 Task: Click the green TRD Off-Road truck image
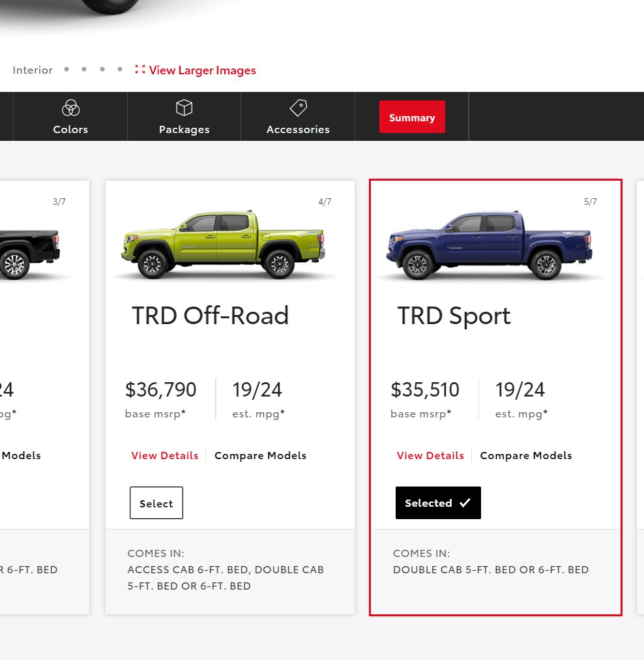(224, 245)
